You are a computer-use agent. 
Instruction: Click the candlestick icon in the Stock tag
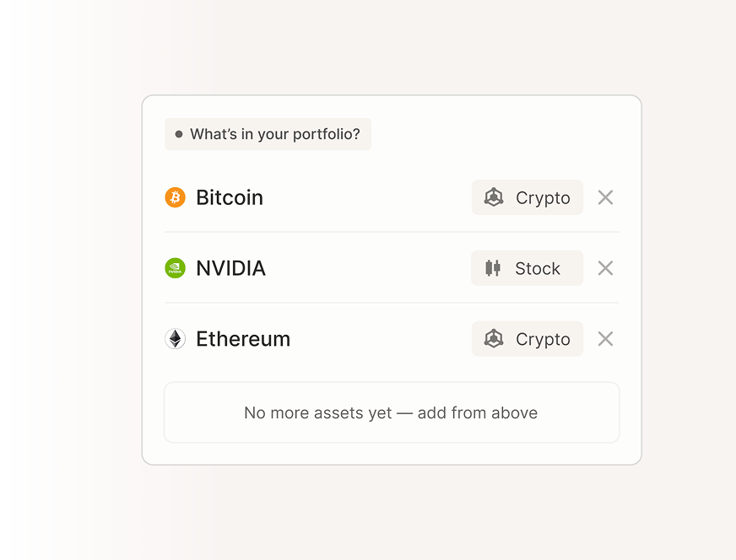coord(493,268)
